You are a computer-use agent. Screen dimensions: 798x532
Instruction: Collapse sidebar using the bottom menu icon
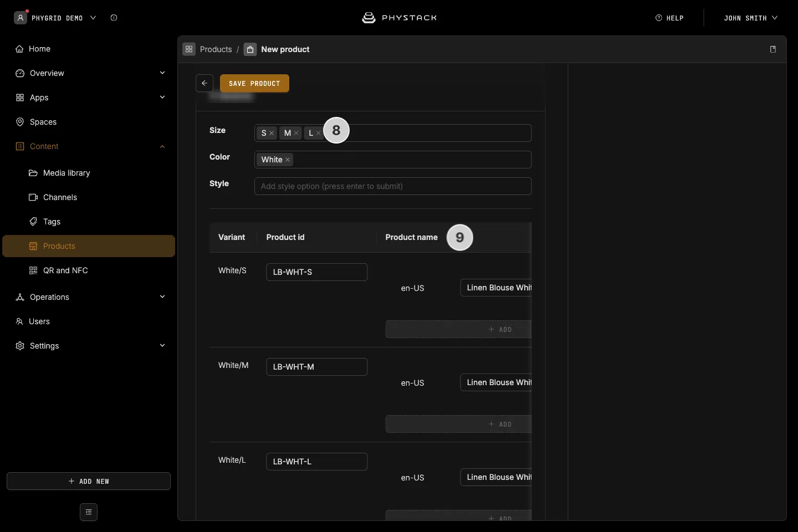pyautogui.click(x=89, y=512)
